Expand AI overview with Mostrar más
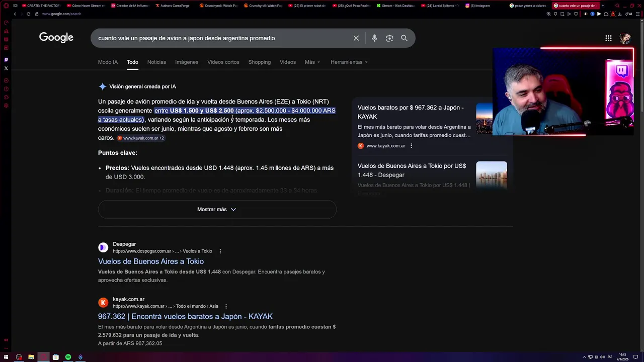Image resolution: width=644 pixels, height=362 pixels. (217, 209)
